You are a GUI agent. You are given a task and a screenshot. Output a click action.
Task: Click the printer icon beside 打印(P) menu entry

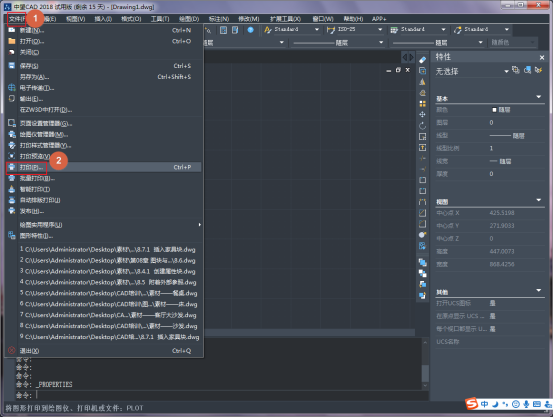(x=12, y=167)
